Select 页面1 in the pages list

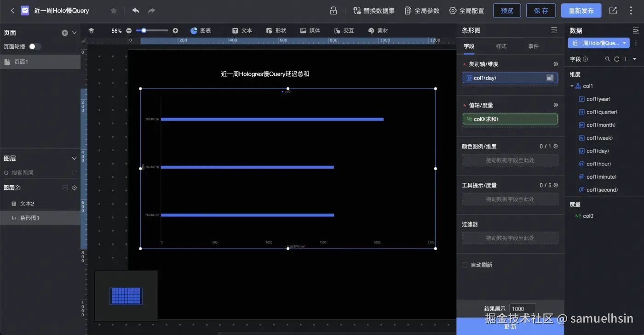pyautogui.click(x=40, y=62)
